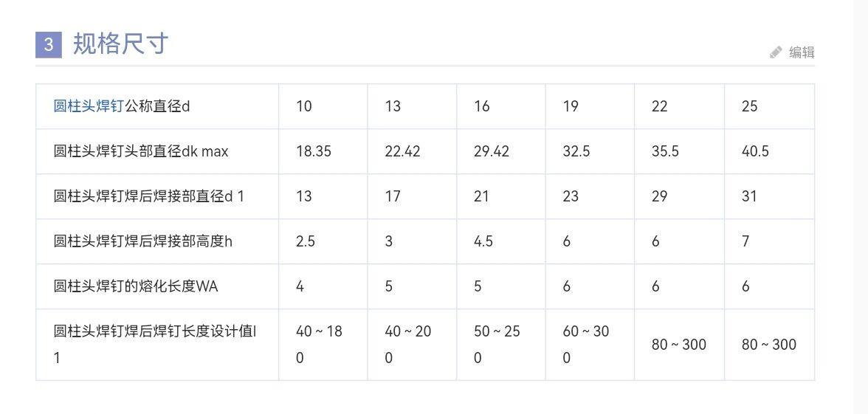The image size is (868, 414).
Task: Click the 4.5 weld height cell
Action: tap(483, 241)
